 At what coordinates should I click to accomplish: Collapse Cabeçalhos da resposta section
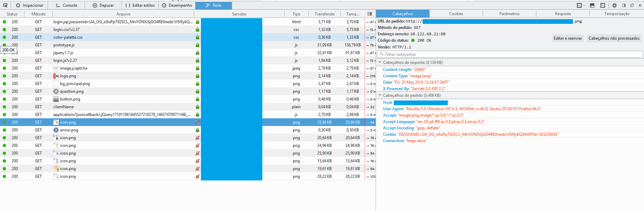(x=380, y=62)
